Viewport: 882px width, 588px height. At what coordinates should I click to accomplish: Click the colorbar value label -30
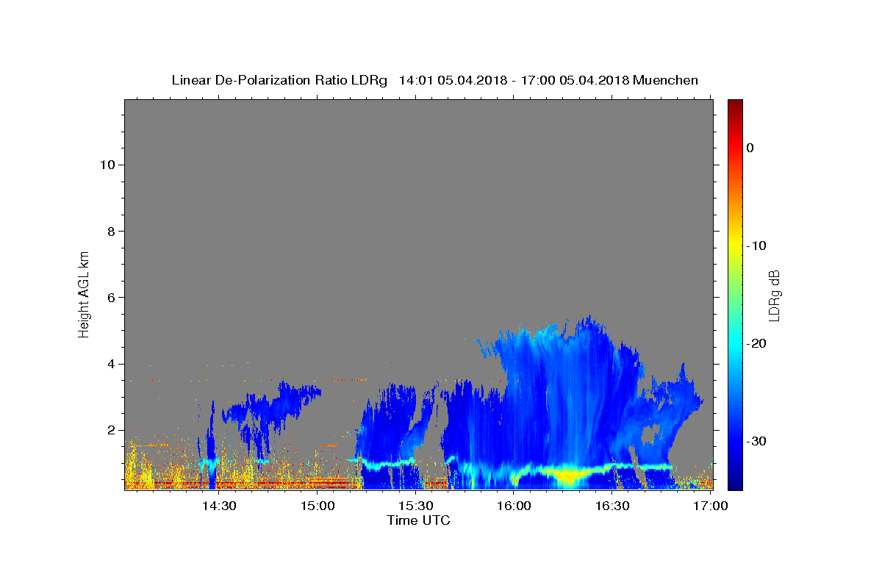click(757, 441)
